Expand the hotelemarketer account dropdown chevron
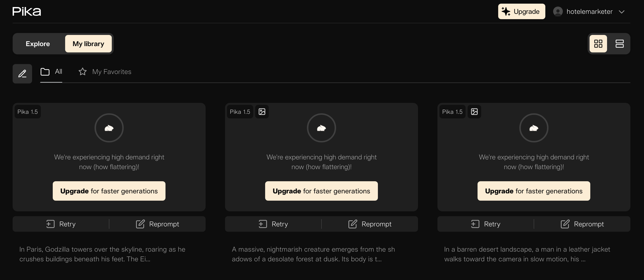The height and width of the screenshot is (280, 644). [621, 12]
